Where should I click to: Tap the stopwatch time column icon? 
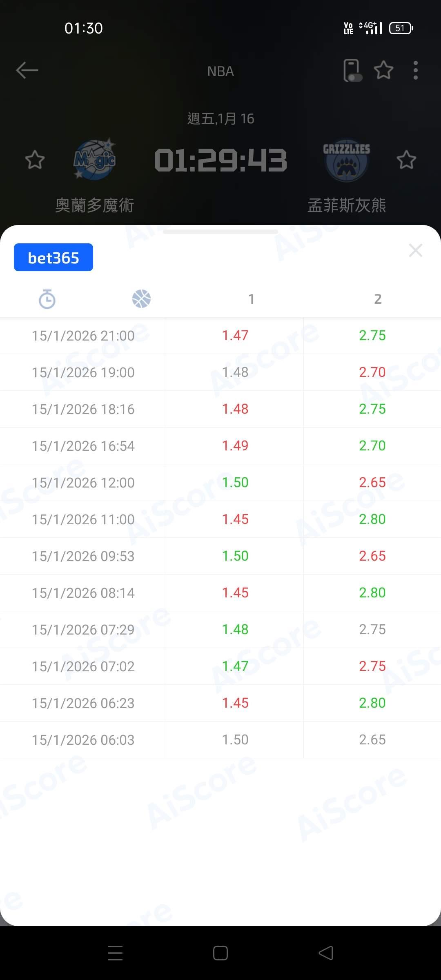47,299
